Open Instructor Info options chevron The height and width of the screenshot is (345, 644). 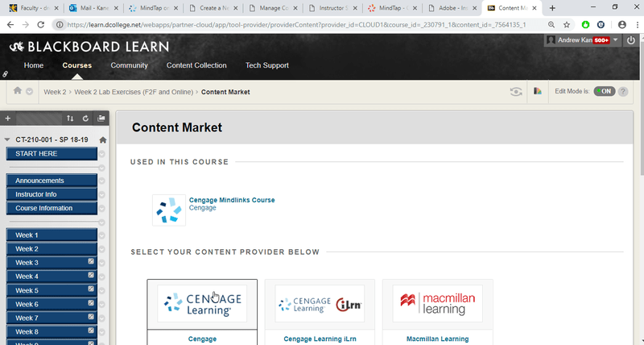102,194
